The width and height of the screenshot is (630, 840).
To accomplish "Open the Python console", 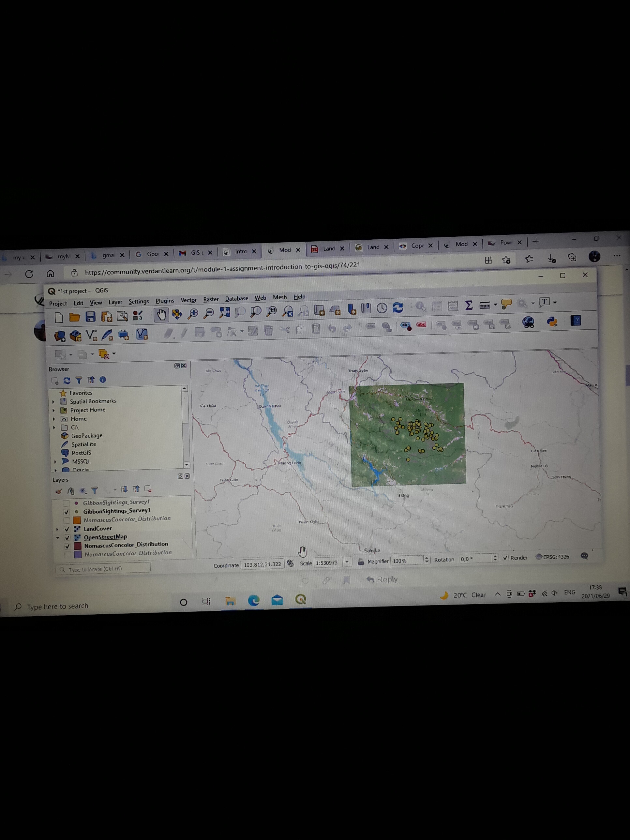I will click(552, 322).
